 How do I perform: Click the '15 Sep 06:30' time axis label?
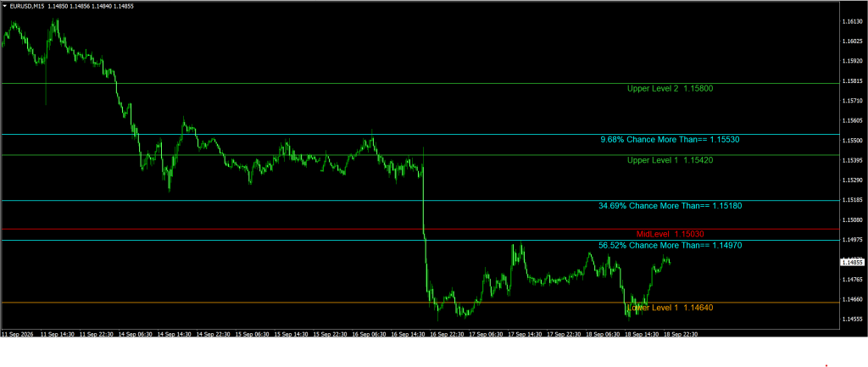coord(253,334)
